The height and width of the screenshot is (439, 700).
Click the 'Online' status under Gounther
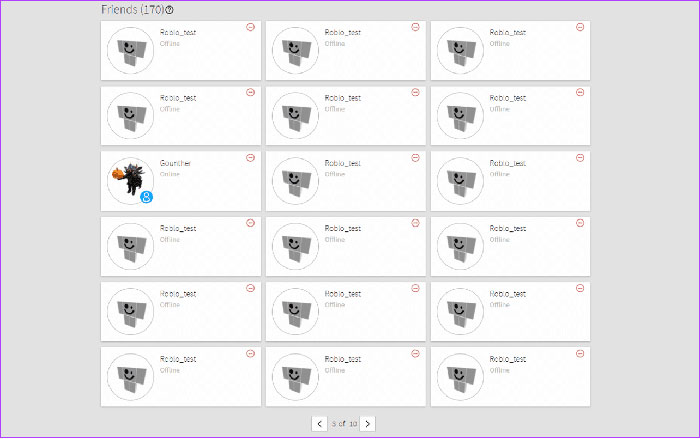[170, 174]
